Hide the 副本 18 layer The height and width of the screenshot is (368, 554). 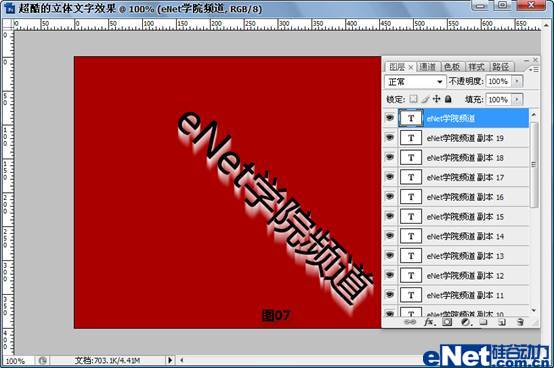click(x=390, y=157)
